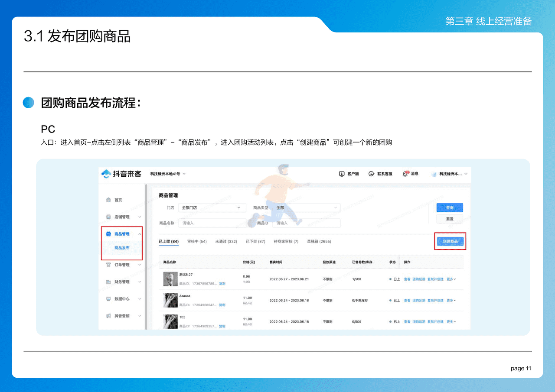Click the 首页 label in sidebar
Viewport: 555px width, 392px height.
point(118,200)
